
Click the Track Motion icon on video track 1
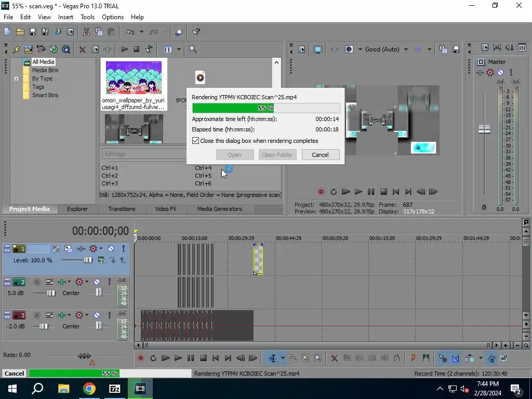tap(68, 249)
